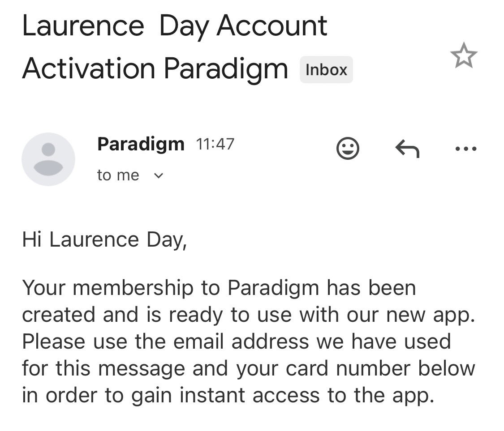Expand recipient details chevron beside to me
Image resolution: width=504 pixels, height=431 pixels.
159,176
